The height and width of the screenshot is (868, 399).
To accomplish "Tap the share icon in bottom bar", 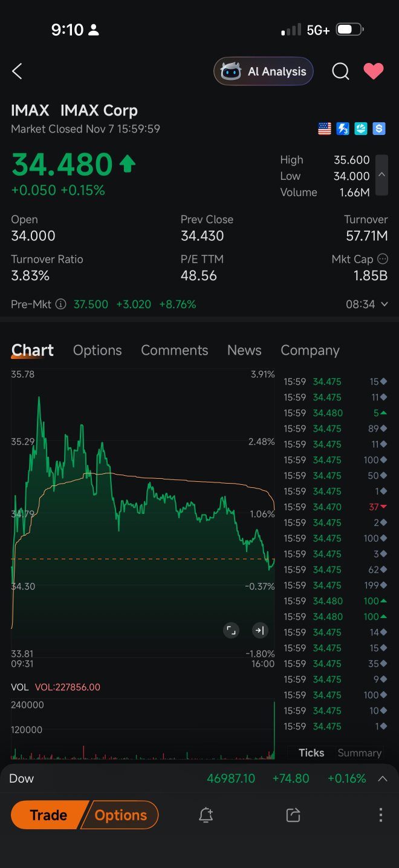I will (293, 815).
